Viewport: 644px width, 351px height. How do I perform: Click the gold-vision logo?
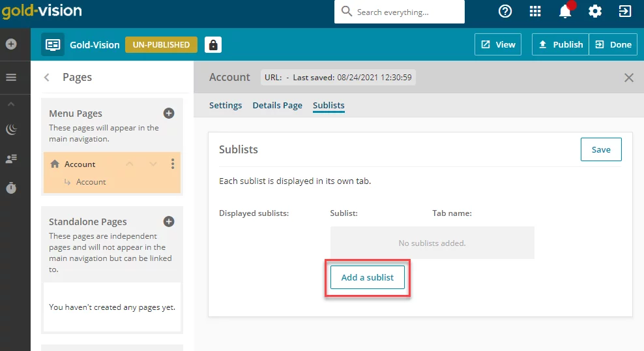(x=42, y=11)
